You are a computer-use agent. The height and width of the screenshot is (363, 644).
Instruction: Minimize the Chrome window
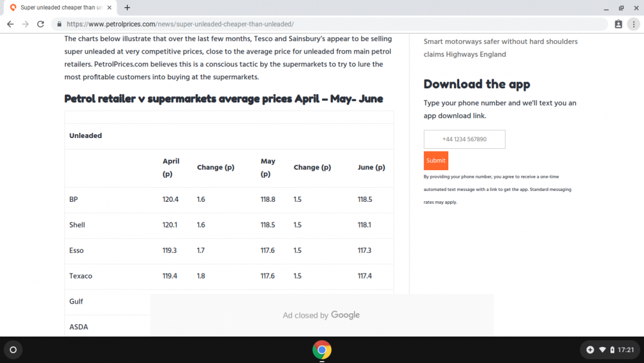click(606, 8)
